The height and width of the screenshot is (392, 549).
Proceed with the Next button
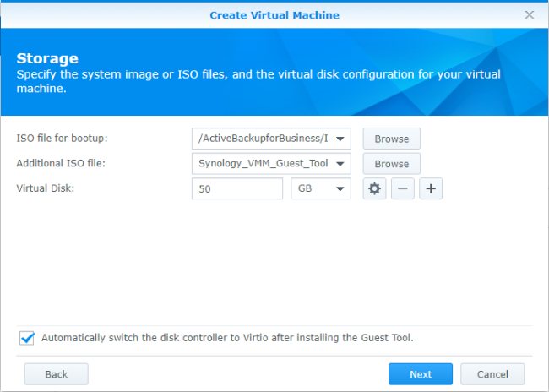click(x=421, y=374)
